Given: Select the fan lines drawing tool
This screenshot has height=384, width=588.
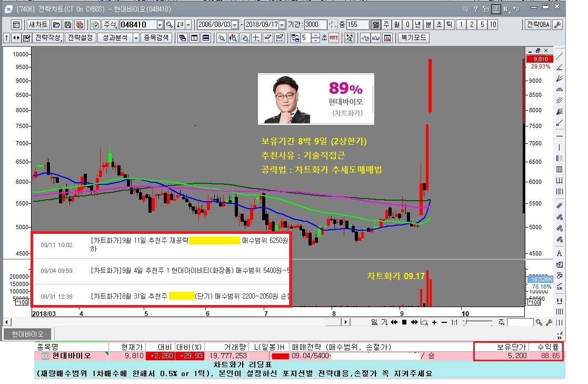Looking at the screenshot, I should click(x=559, y=78).
